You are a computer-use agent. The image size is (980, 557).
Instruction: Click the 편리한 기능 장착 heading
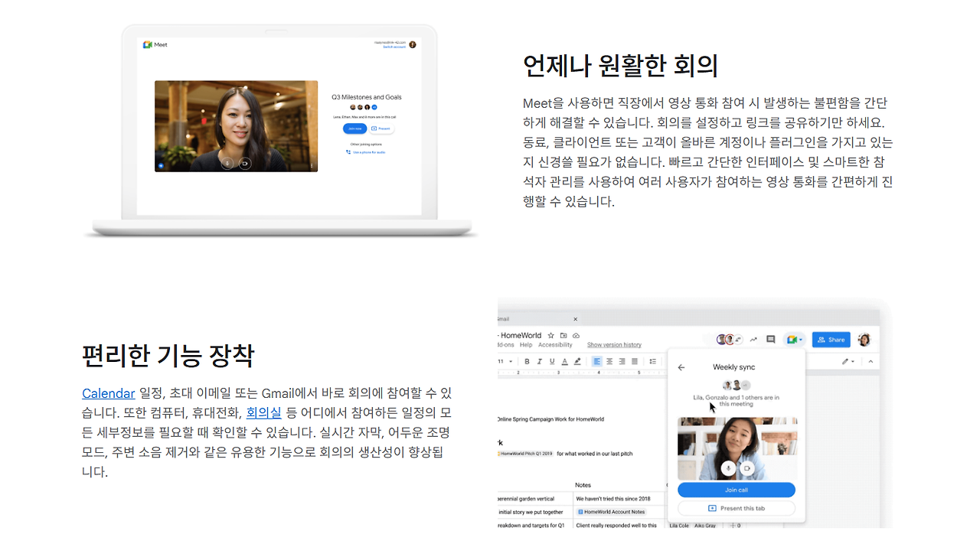pyautogui.click(x=168, y=356)
